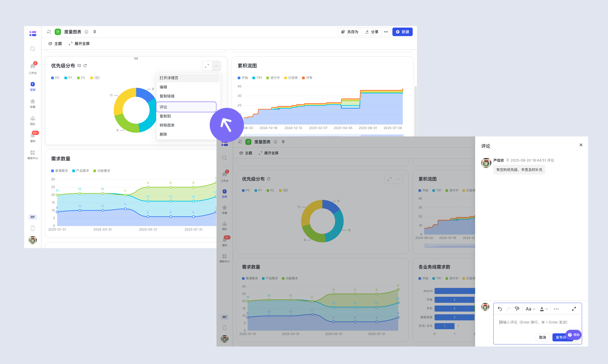Screen dimensions: 608x364
Task: Click 取消 in the comment editor
Action: 543,337
